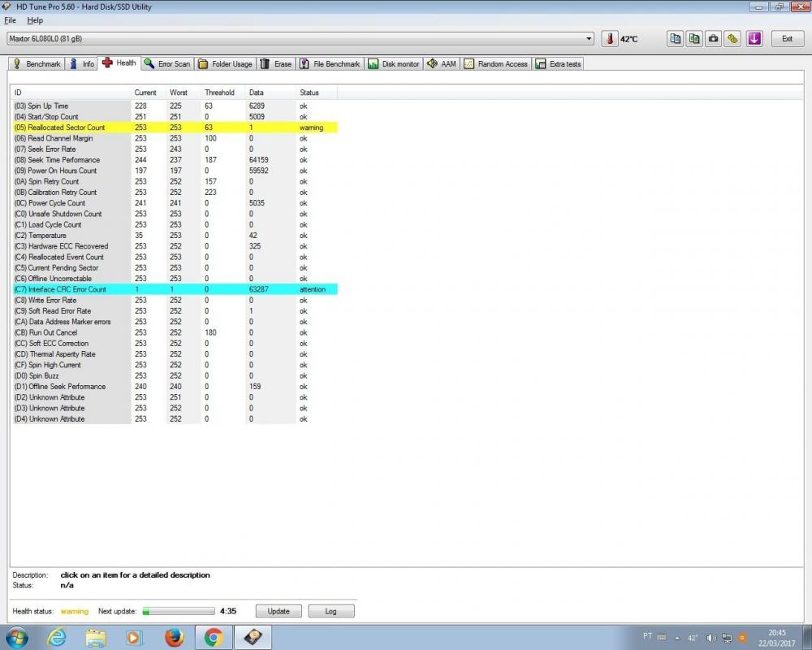Open Google Chrome from the taskbar
The height and width of the screenshot is (650, 812).
click(x=213, y=636)
